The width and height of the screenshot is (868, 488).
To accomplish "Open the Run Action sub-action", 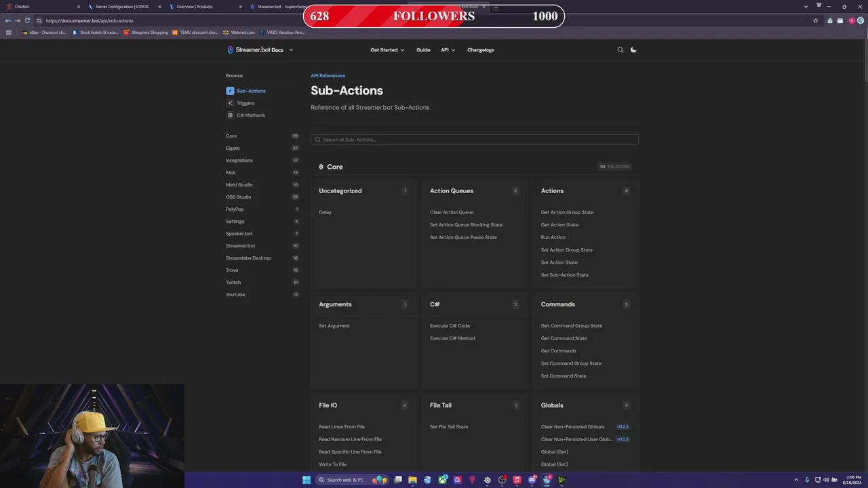I will coord(553,237).
